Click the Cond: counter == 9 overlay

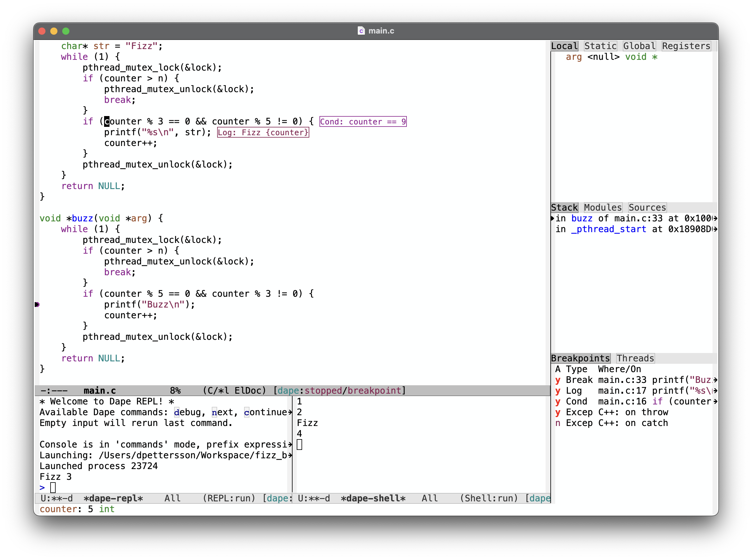363,122
